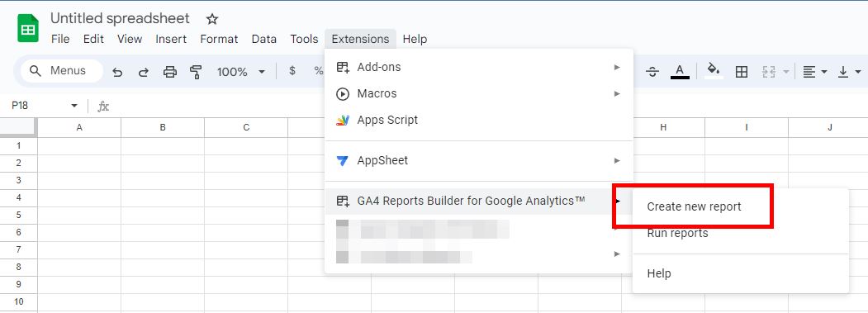Click the Format as currency dollar icon

click(292, 71)
